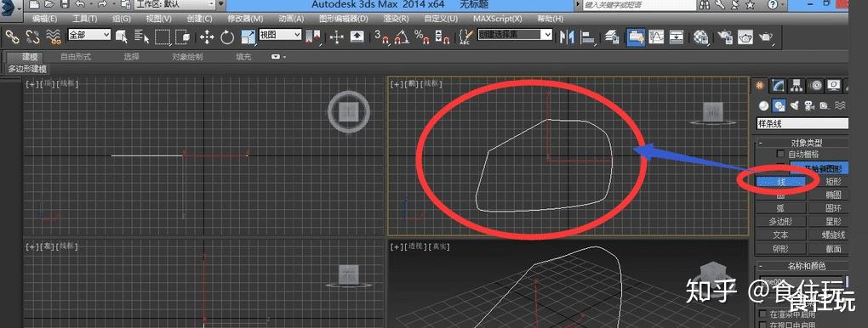Open the MAXScript(X) menu
The width and height of the screenshot is (868, 328).
(497, 18)
